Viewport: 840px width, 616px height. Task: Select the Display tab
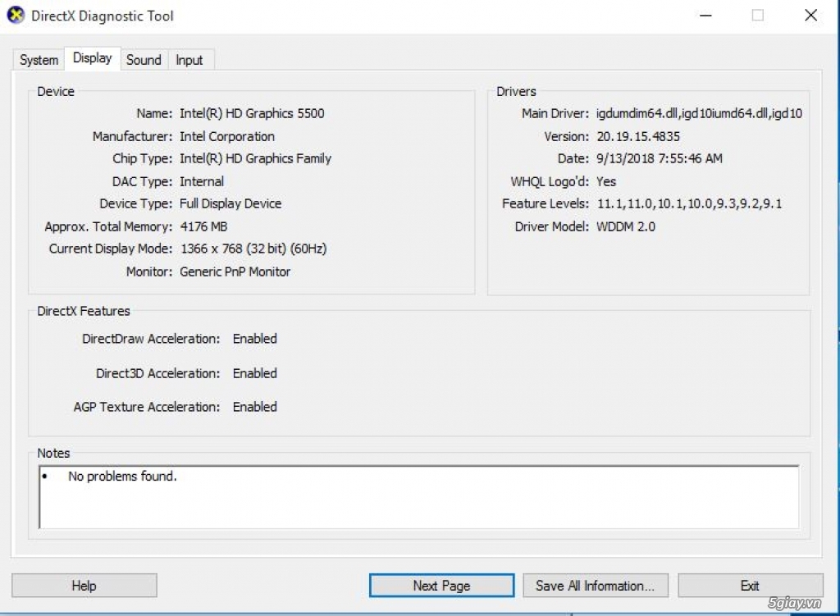(x=92, y=58)
